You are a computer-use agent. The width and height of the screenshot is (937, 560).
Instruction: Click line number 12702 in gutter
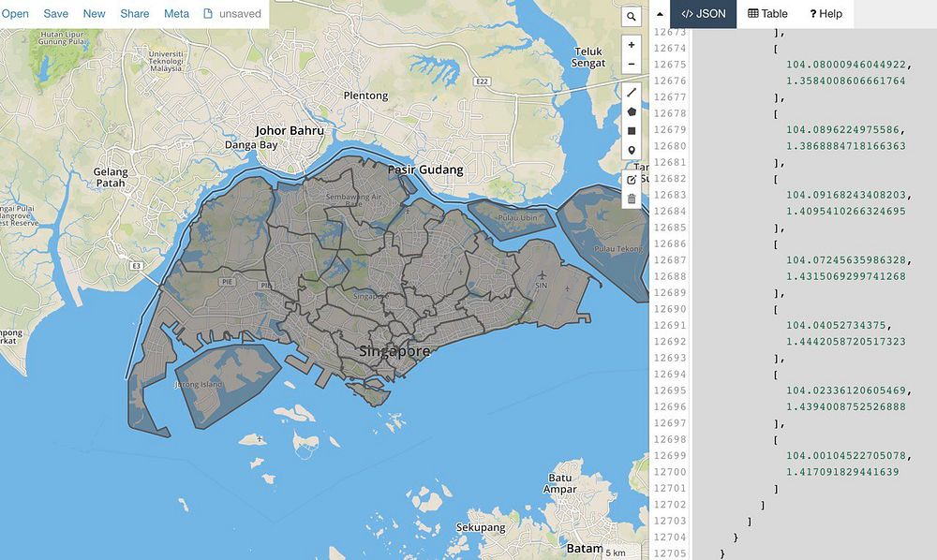(x=670, y=505)
